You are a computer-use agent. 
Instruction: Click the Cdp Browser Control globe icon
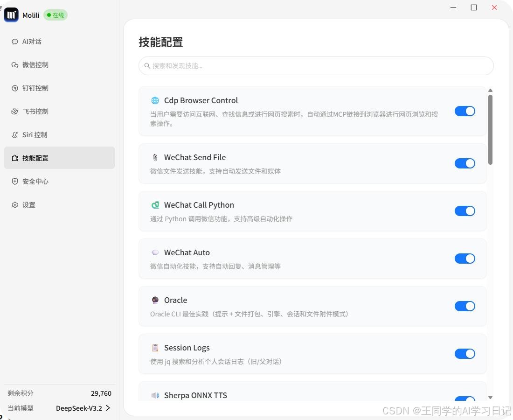click(155, 100)
